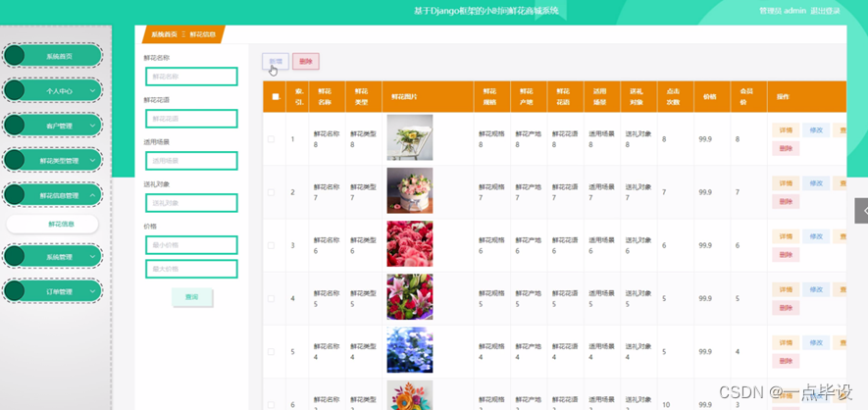The width and height of the screenshot is (868, 410).
Task: Click the 鲜花产地6 cell
Action: (529, 245)
